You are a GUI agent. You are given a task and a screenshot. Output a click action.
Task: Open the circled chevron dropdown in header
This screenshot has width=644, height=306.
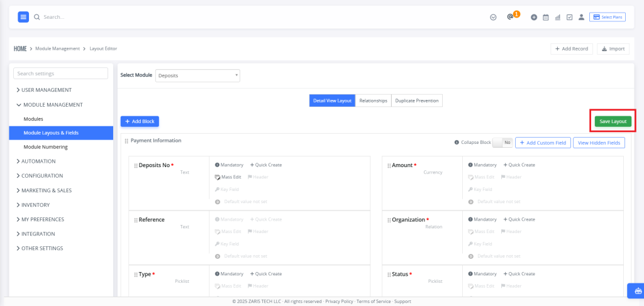[493, 17]
